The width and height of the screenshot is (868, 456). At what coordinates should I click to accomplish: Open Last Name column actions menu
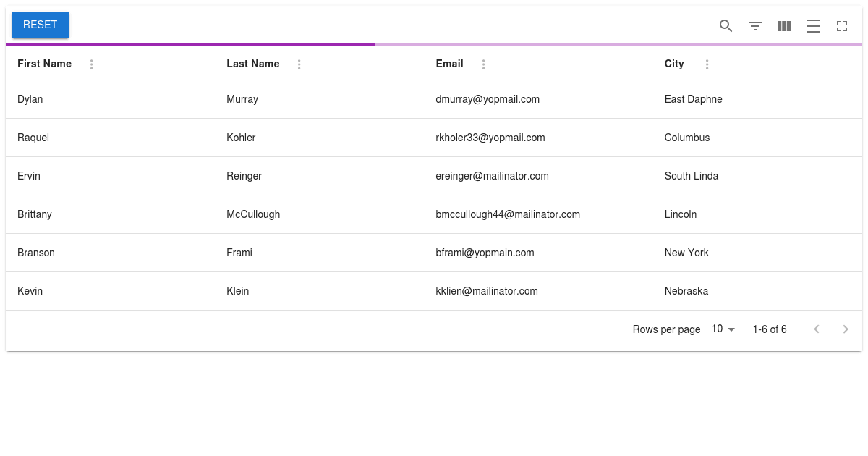[x=299, y=64]
